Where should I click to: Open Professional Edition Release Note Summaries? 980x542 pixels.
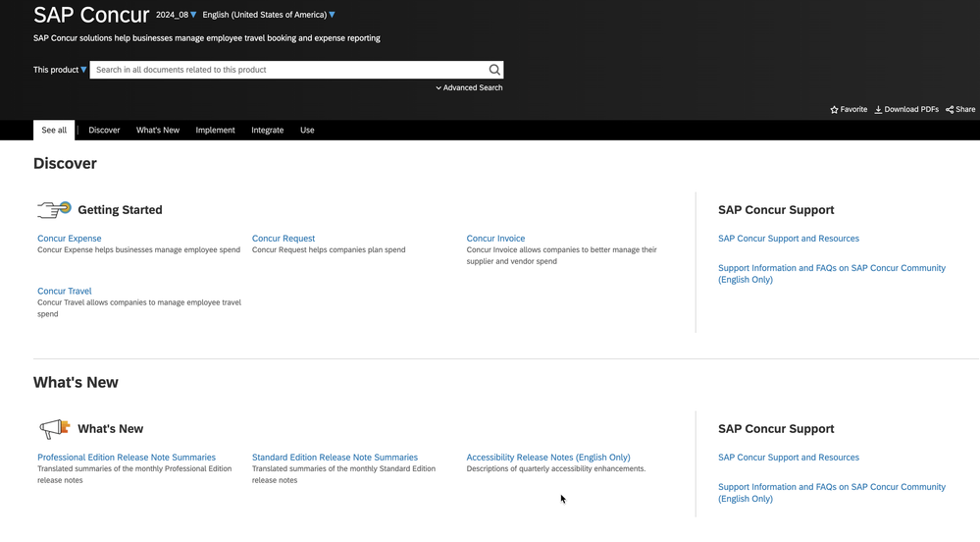[127, 458]
